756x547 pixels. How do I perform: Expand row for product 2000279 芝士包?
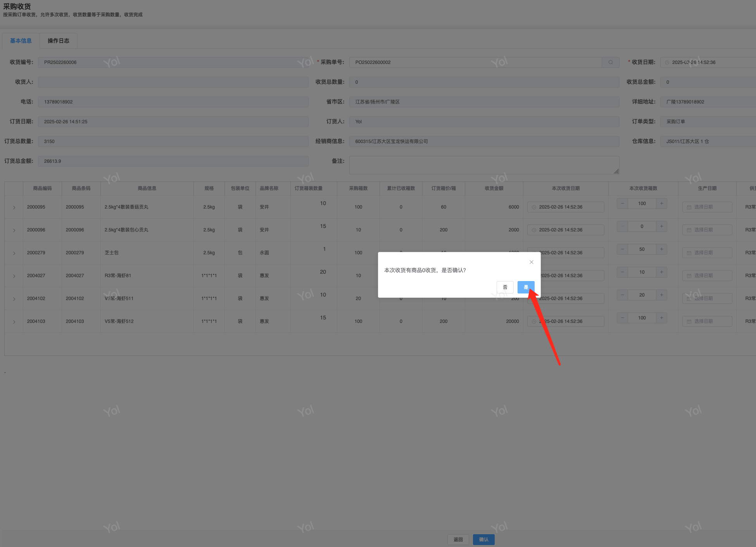(14, 253)
